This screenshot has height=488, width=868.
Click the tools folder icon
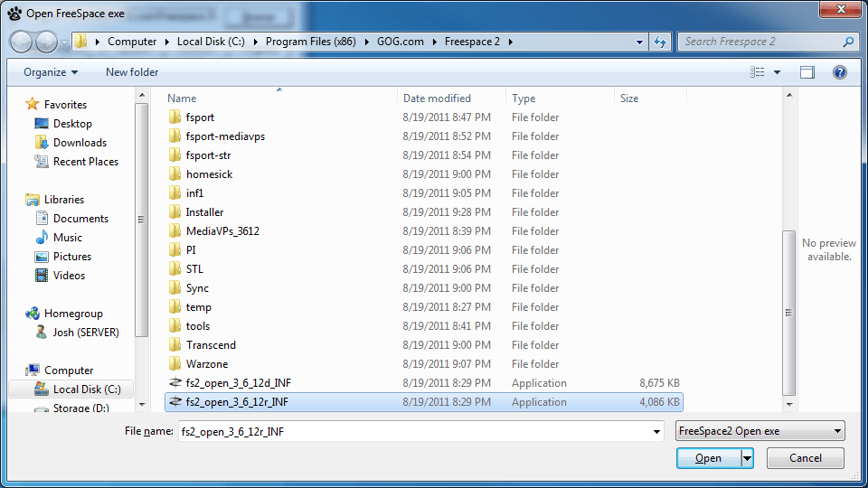(175, 326)
